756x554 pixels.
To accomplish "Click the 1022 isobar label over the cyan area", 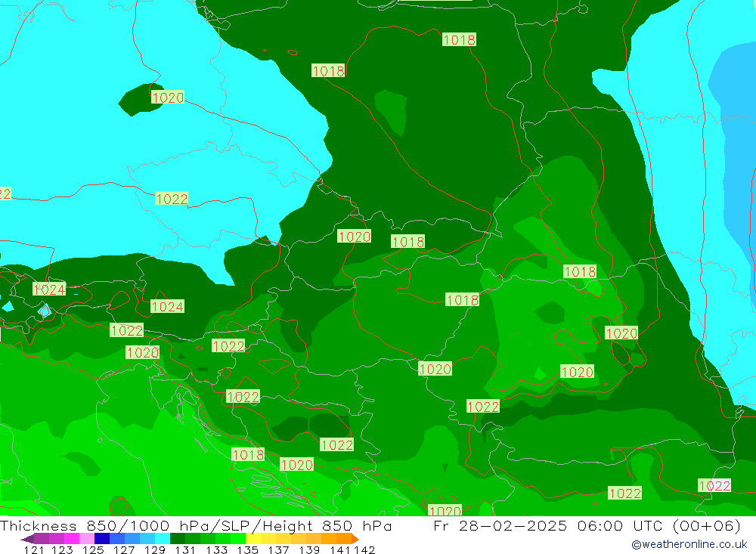I will pyautogui.click(x=172, y=199).
